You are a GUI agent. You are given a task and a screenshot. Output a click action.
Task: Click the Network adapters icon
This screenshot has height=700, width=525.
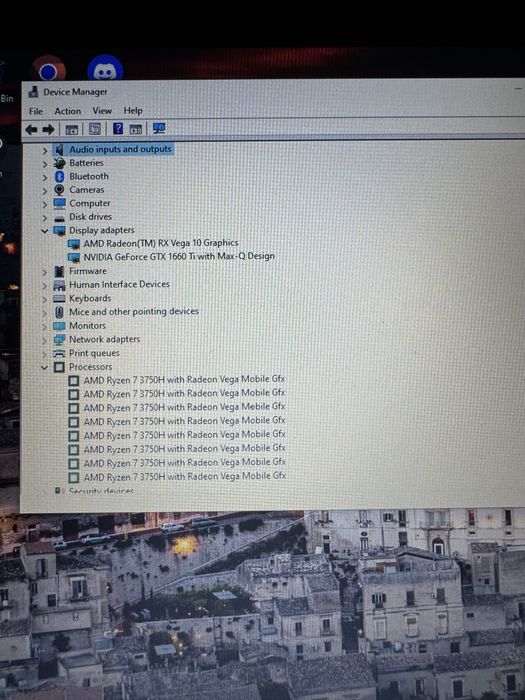(59, 340)
